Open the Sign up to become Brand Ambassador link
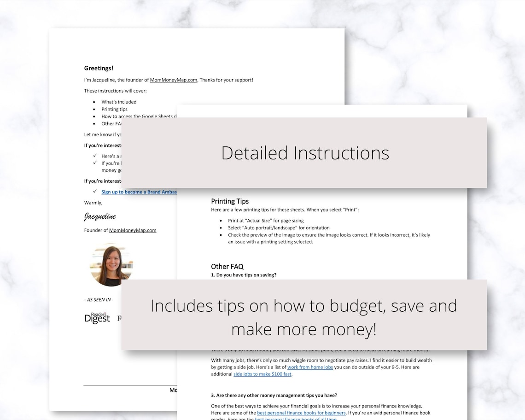The image size is (525, 420). pyautogui.click(x=139, y=192)
